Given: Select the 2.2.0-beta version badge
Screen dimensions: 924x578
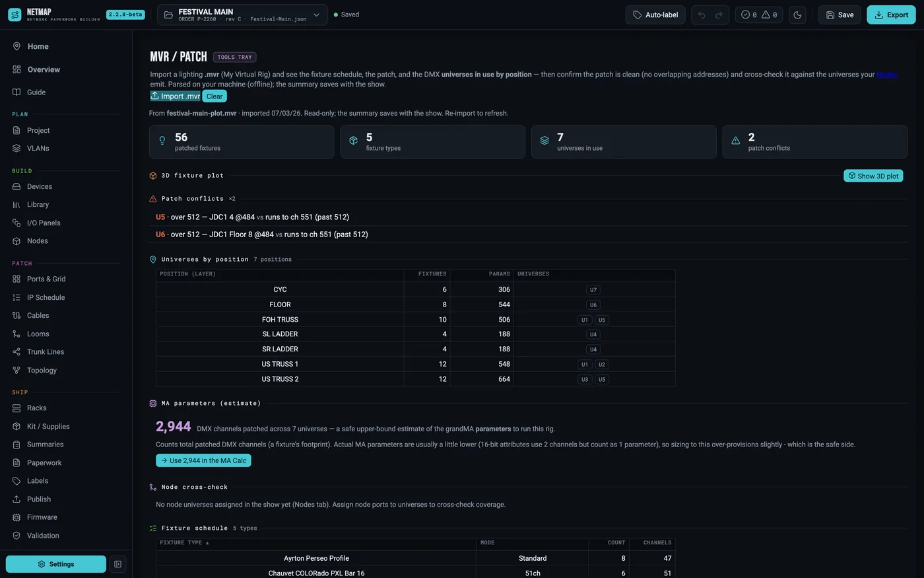Looking at the screenshot, I should pos(125,15).
